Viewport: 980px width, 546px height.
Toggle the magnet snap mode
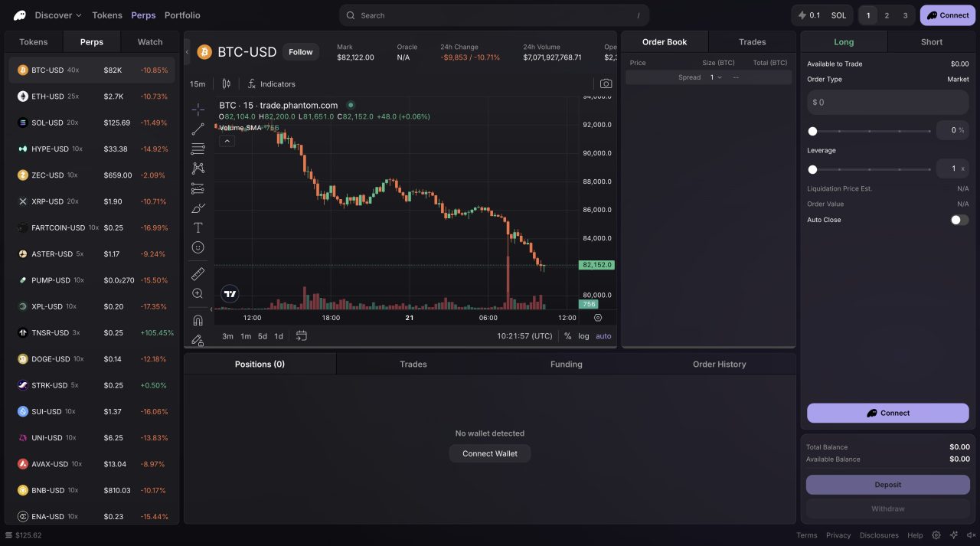pos(198,320)
